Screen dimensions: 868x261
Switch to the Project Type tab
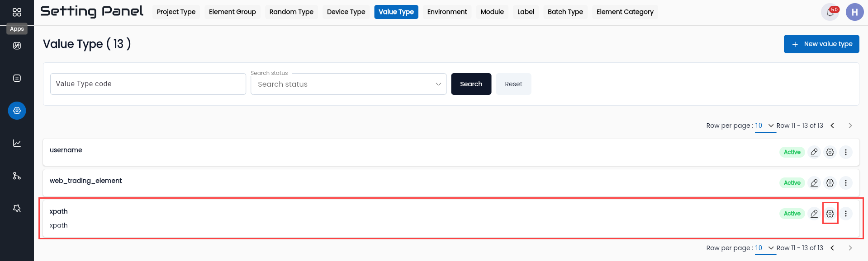click(176, 12)
